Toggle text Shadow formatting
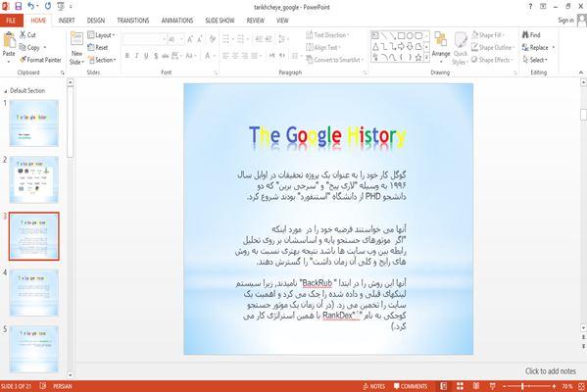This screenshot has height=392, width=587. (x=156, y=56)
